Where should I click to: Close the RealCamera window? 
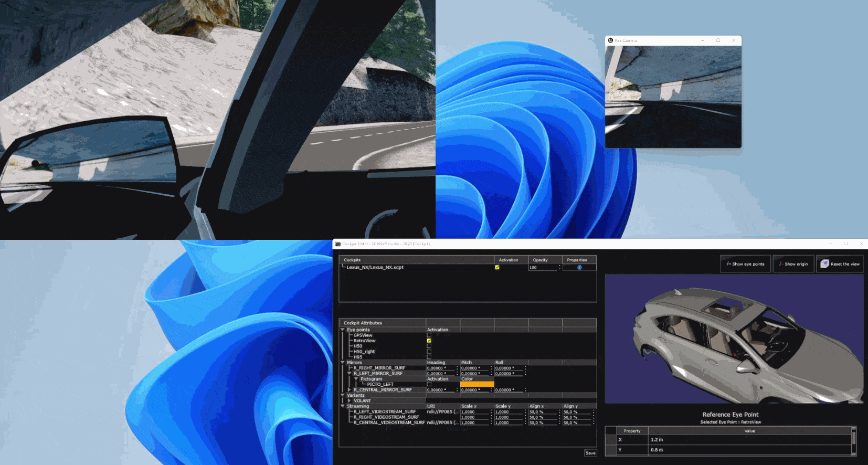coord(734,40)
